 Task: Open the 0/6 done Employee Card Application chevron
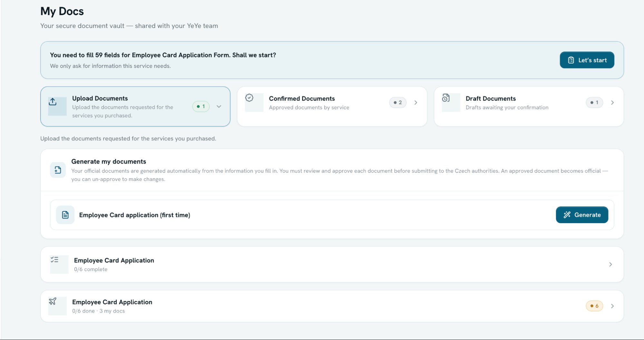(x=612, y=306)
